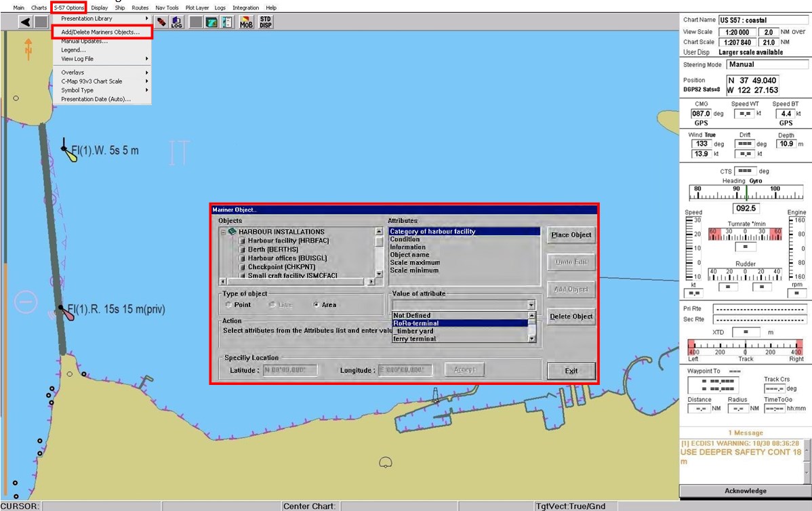
Task: Click the Rudder angle indicator scale
Action: pyautogui.click(x=745, y=274)
